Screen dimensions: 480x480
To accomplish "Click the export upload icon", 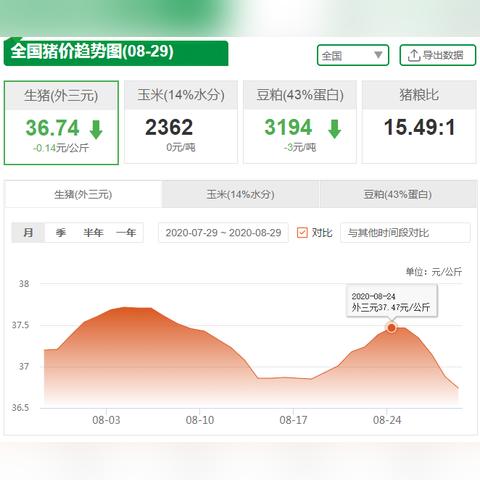I will [x=414, y=55].
